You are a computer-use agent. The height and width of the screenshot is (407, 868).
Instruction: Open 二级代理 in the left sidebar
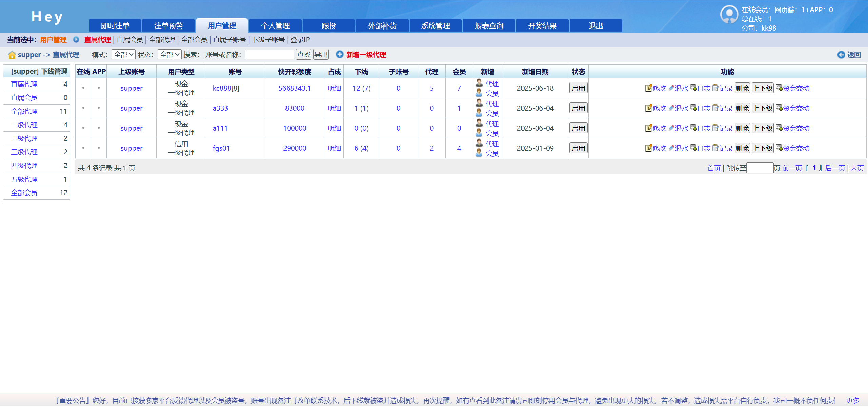pyautogui.click(x=24, y=138)
